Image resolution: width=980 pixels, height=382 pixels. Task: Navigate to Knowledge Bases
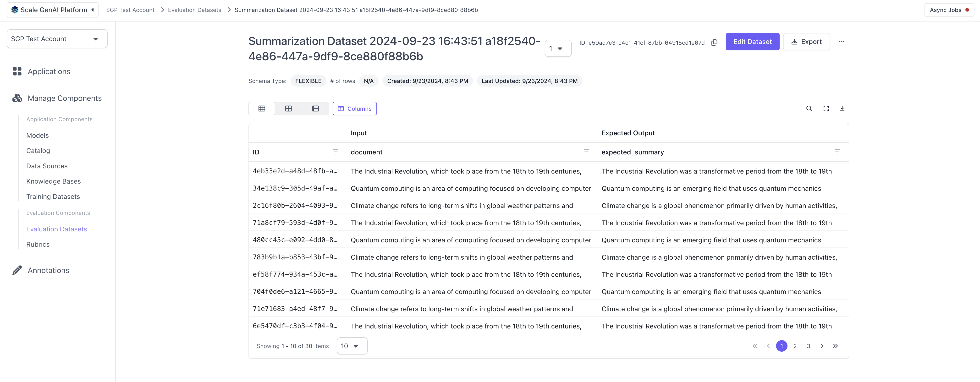pos(53,181)
